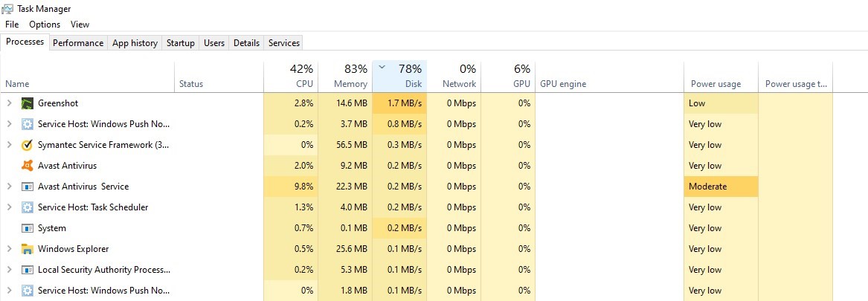The image size is (868, 301).
Task: Click the Avast Antivirus Service icon
Action: [x=28, y=187]
